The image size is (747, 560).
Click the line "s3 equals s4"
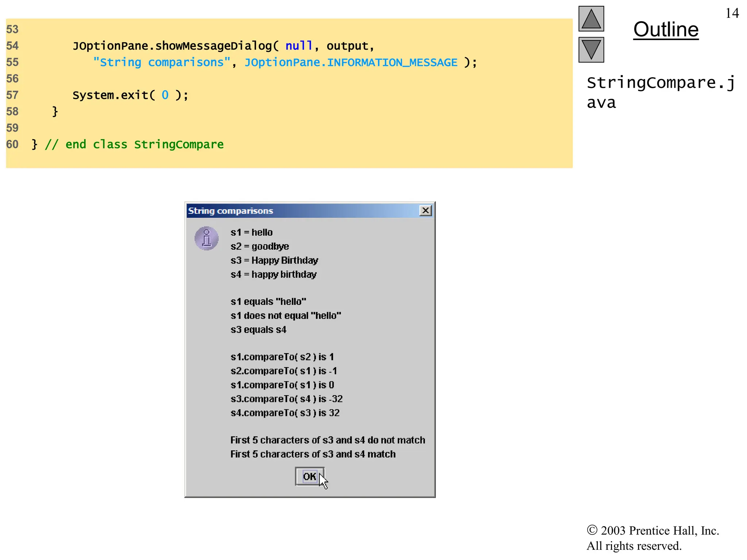click(x=258, y=330)
